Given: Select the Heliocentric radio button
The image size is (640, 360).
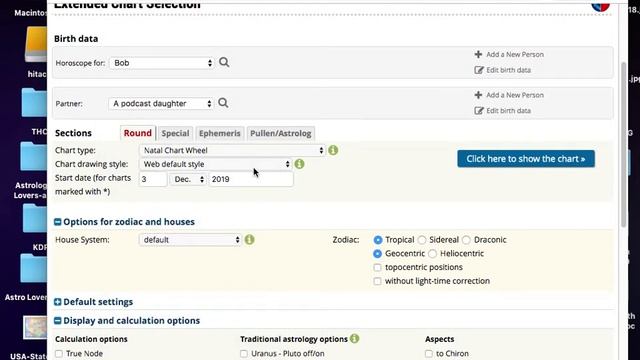Looking at the screenshot, I should (433, 254).
